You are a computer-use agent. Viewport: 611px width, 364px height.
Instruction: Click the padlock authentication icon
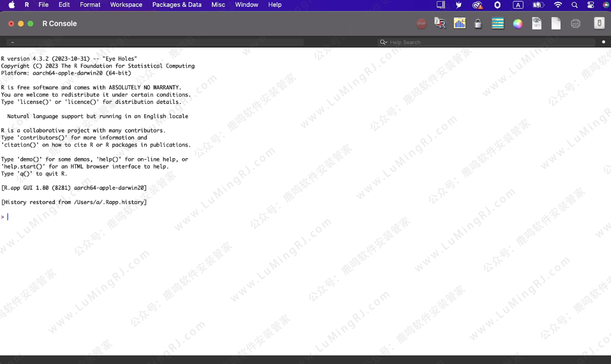pyautogui.click(x=478, y=24)
